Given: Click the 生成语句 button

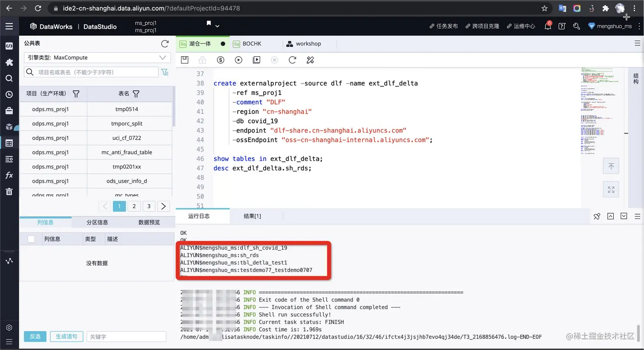Looking at the screenshot, I should tap(66, 336).
